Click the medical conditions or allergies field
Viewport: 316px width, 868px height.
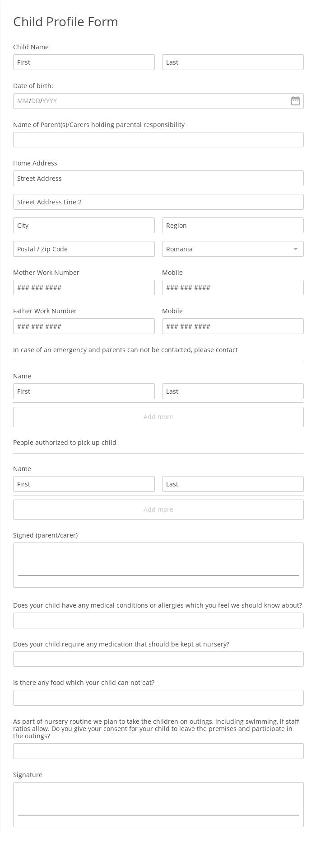(x=158, y=621)
